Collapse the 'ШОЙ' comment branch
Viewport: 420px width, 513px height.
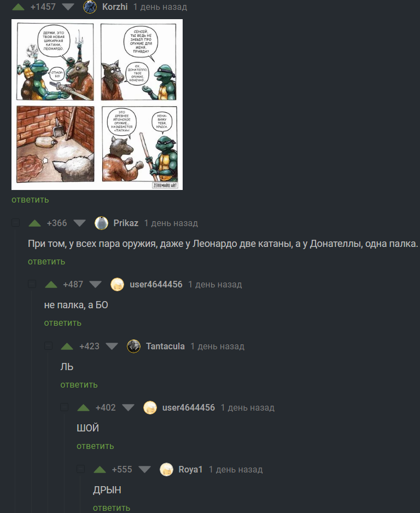pyautogui.click(x=65, y=407)
